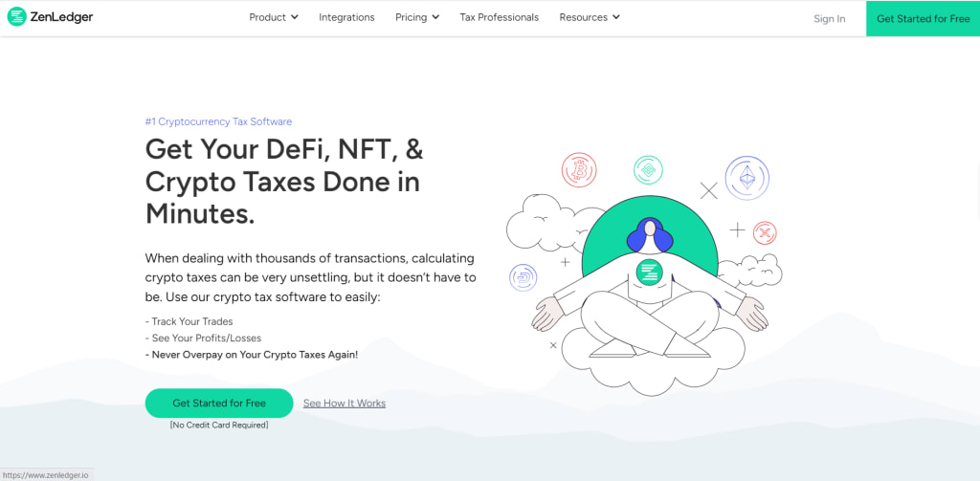Click the ZenLedger logo icon
980x481 pixels.
(x=17, y=17)
